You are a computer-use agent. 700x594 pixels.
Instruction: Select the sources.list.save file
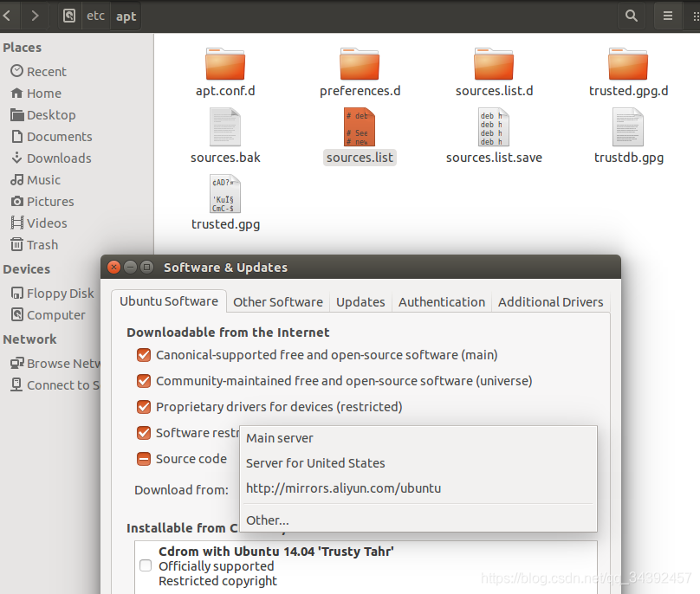coord(494,137)
